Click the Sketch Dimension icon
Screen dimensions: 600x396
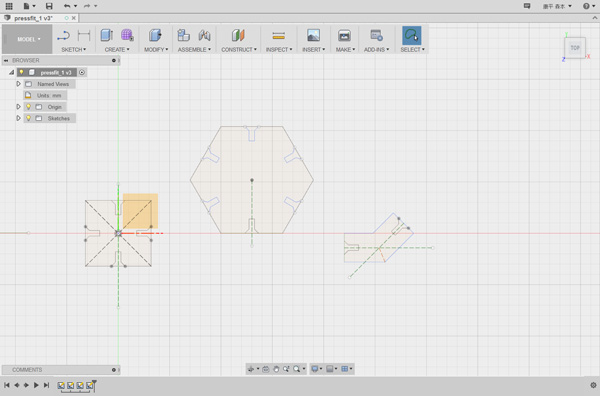(84, 36)
